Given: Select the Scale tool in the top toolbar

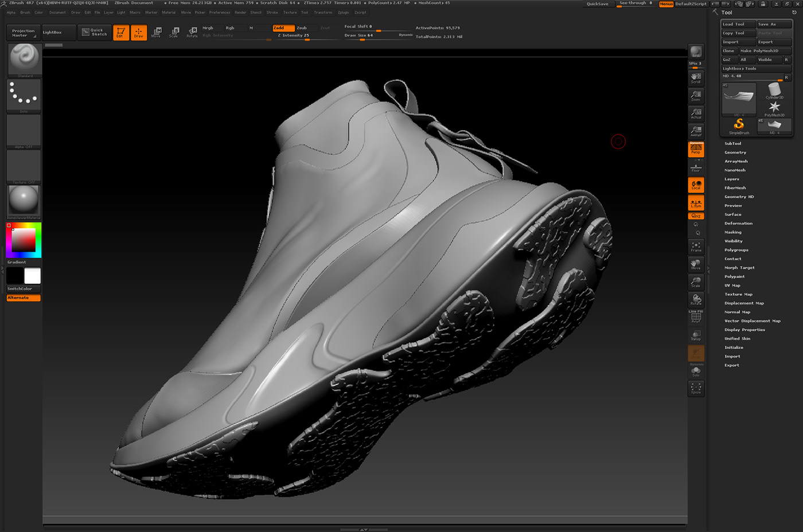Looking at the screenshot, I should [x=174, y=33].
